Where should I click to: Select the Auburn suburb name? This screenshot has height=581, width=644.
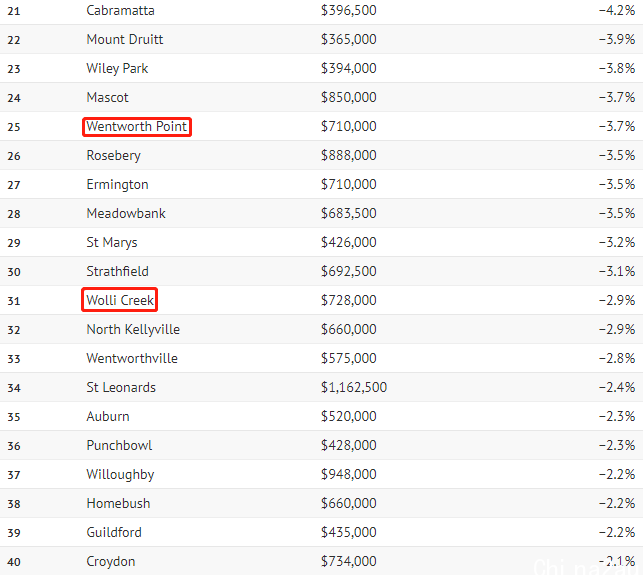[108, 417]
